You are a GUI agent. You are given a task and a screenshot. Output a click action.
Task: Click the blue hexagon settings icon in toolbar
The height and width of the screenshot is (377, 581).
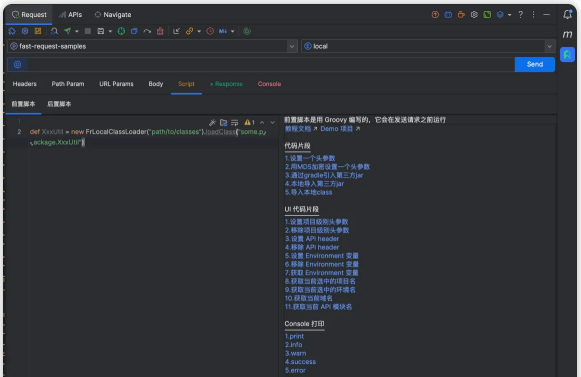pos(25,31)
